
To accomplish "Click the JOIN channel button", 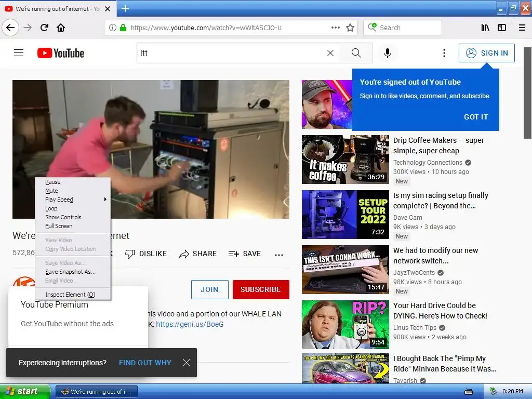I will 210,289.
